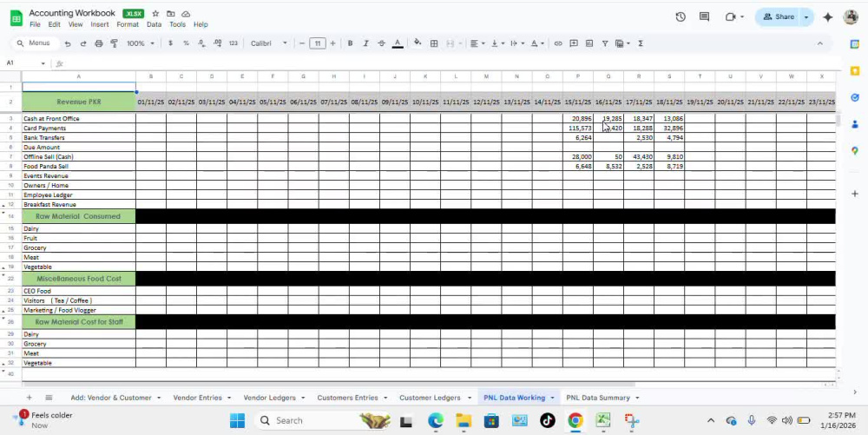
Task: Switch to PNL Data Summary tab
Action: 598,398
